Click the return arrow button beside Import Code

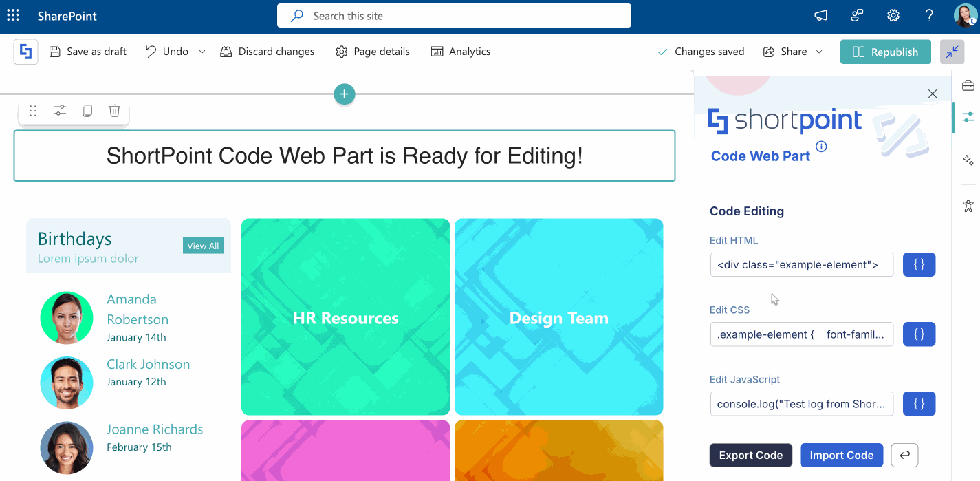pyautogui.click(x=904, y=455)
